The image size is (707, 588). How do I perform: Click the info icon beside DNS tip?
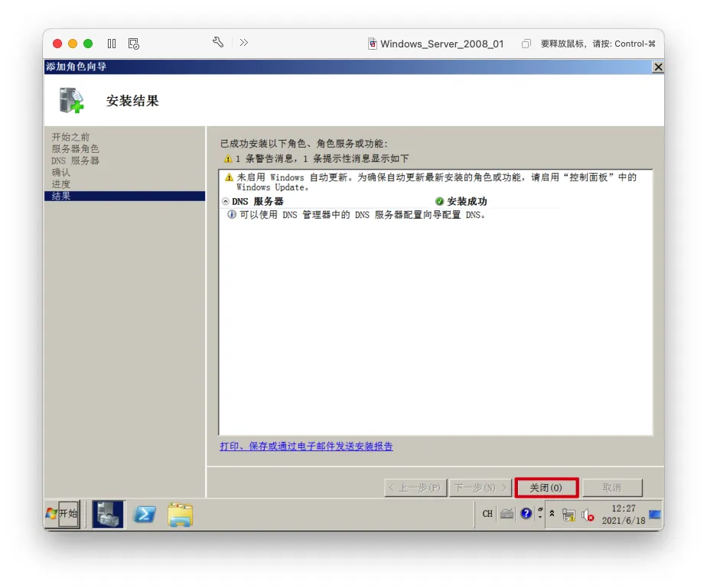coord(232,214)
